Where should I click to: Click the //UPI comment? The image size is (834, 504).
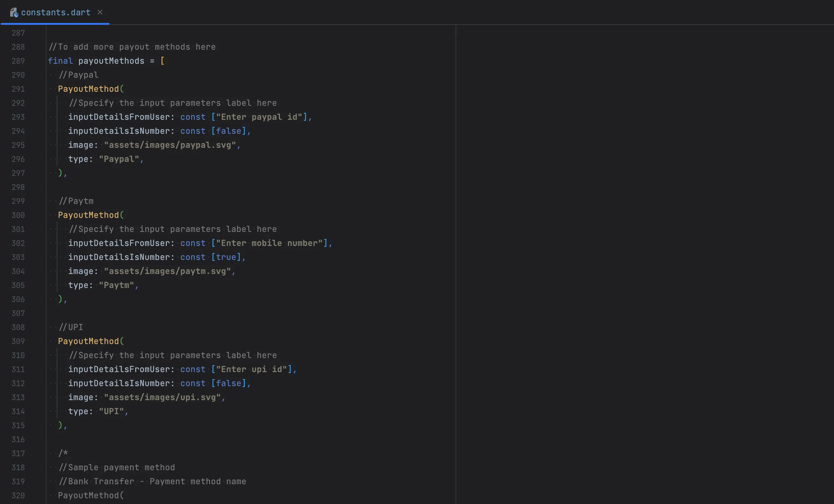[x=71, y=327]
